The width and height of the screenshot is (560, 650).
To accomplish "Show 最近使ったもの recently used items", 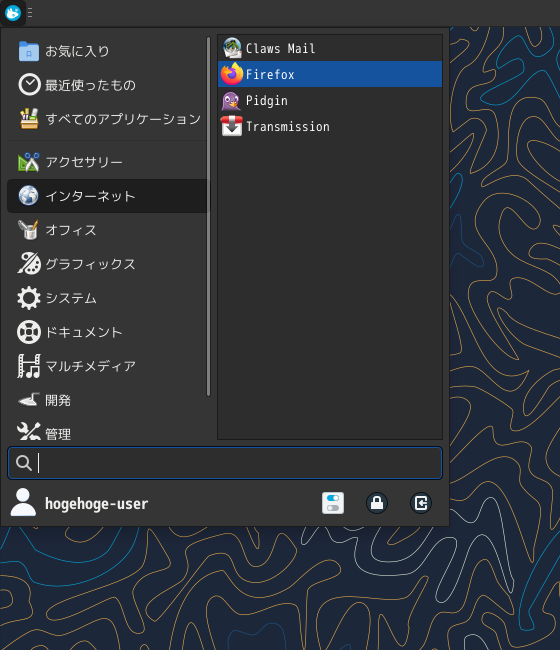I will (x=107, y=85).
